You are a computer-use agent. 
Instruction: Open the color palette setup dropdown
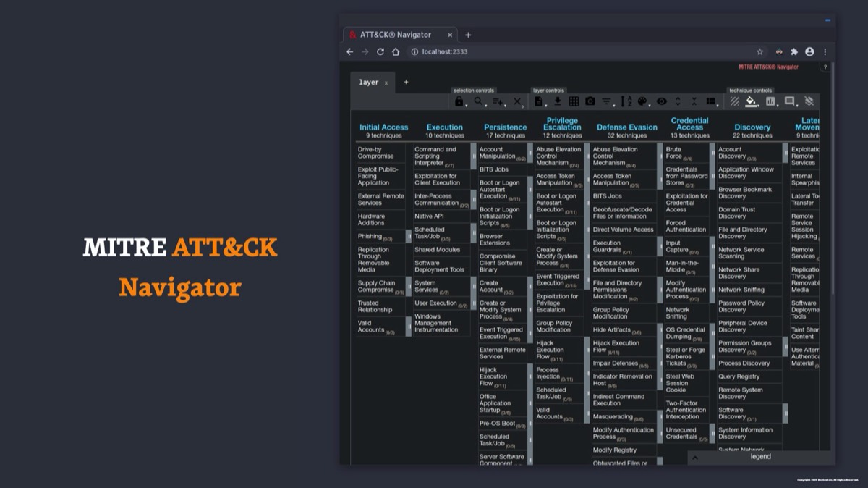click(643, 102)
